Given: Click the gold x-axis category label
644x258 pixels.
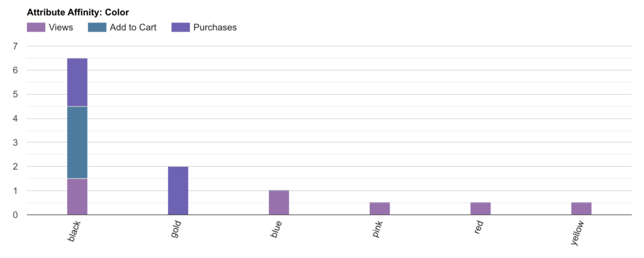Looking at the screenshot, I should pyautogui.click(x=177, y=230).
